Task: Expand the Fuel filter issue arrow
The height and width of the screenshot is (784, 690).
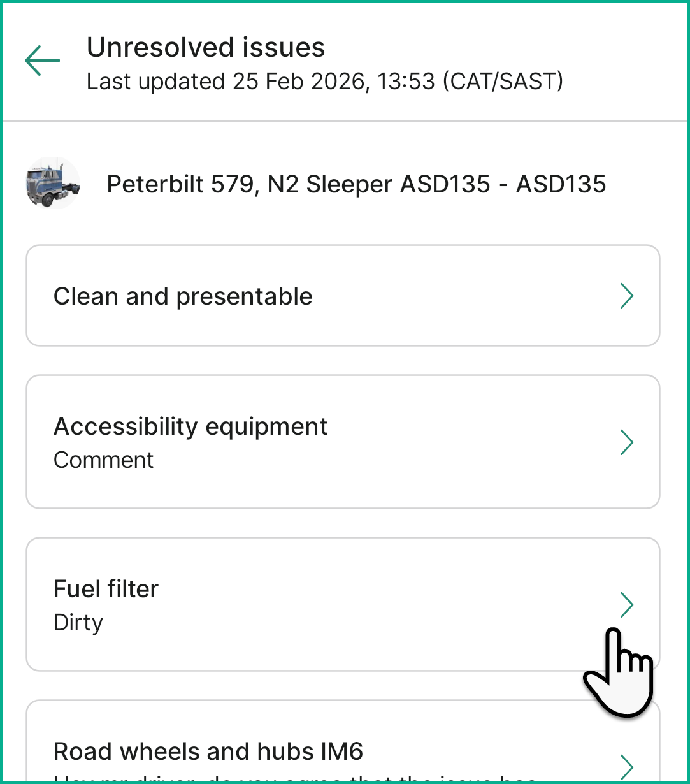Action: point(627,605)
